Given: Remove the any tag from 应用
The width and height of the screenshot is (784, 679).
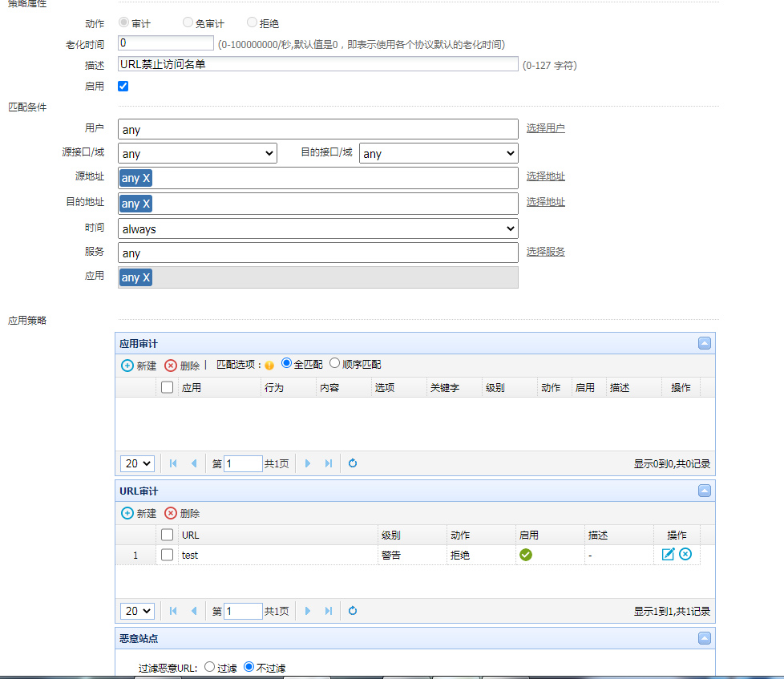Looking at the screenshot, I should pyautogui.click(x=146, y=277).
